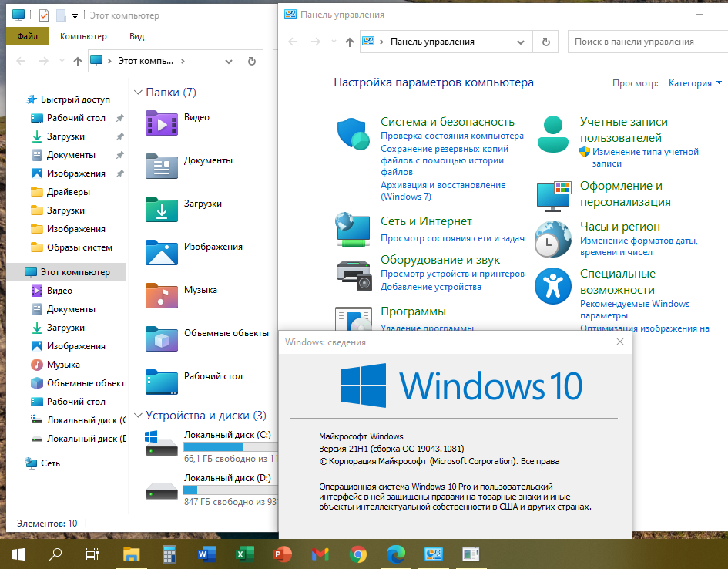
Task: Open the Просмотр устройств и принтеров link
Action: pos(453,274)
